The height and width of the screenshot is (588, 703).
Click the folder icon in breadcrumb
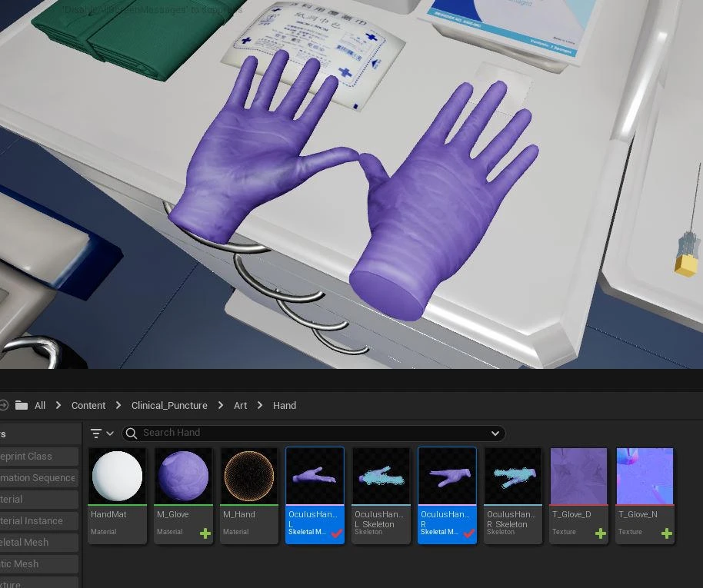22,406
